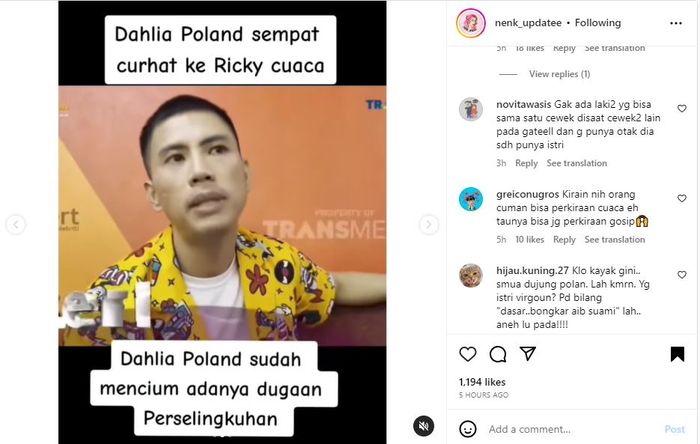Reply to novitawasis comment
700x444 pixels.
526,163
